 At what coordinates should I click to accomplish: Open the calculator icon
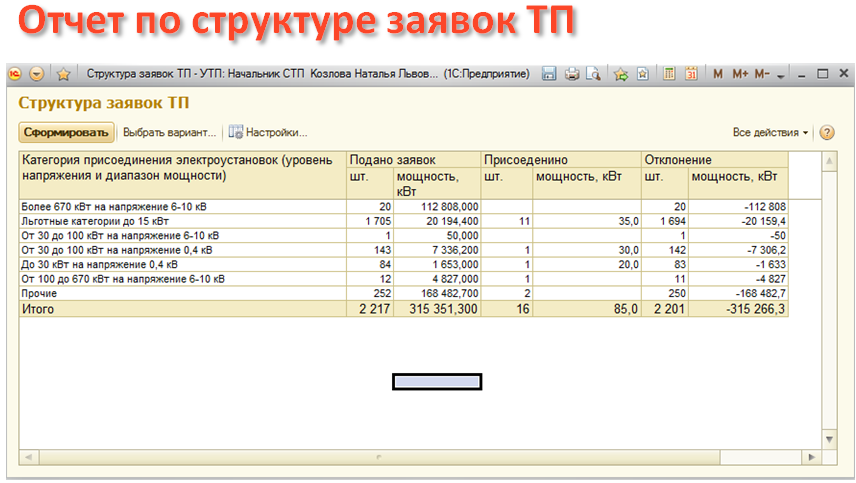[669, 74]
